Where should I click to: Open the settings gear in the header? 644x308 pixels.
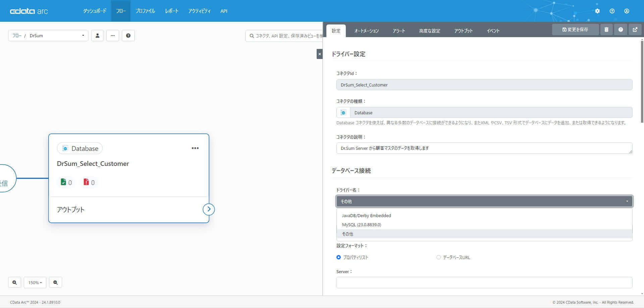[x=597, y=11]
